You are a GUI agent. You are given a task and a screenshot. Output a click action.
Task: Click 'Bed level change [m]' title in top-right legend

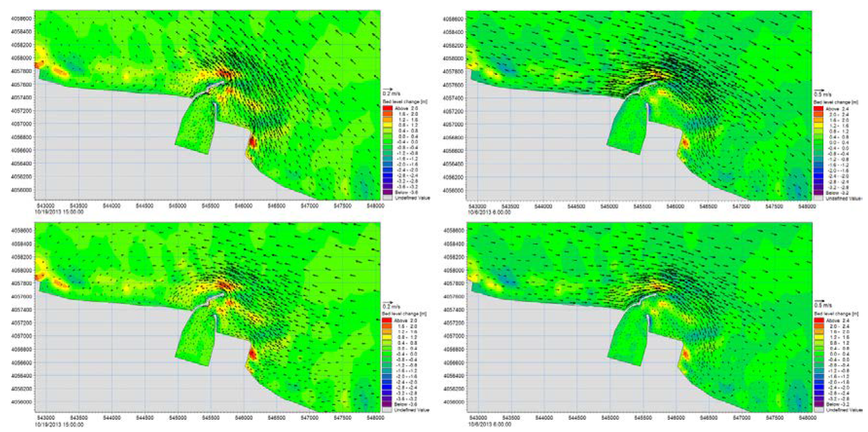pos(835,103)
